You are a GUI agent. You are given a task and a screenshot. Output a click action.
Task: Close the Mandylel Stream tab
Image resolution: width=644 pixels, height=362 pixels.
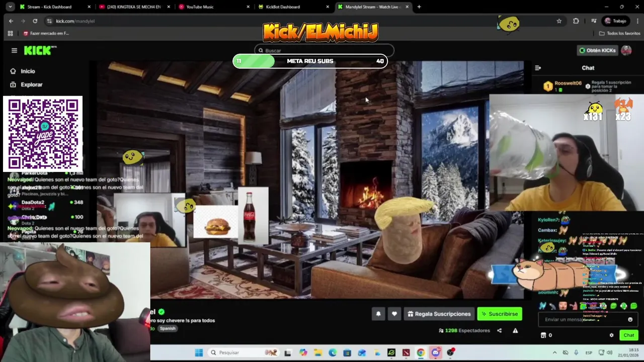click(407, 7)
